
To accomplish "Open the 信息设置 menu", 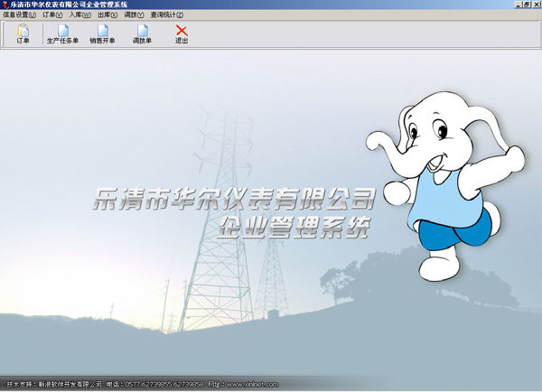I will [19, 15].
